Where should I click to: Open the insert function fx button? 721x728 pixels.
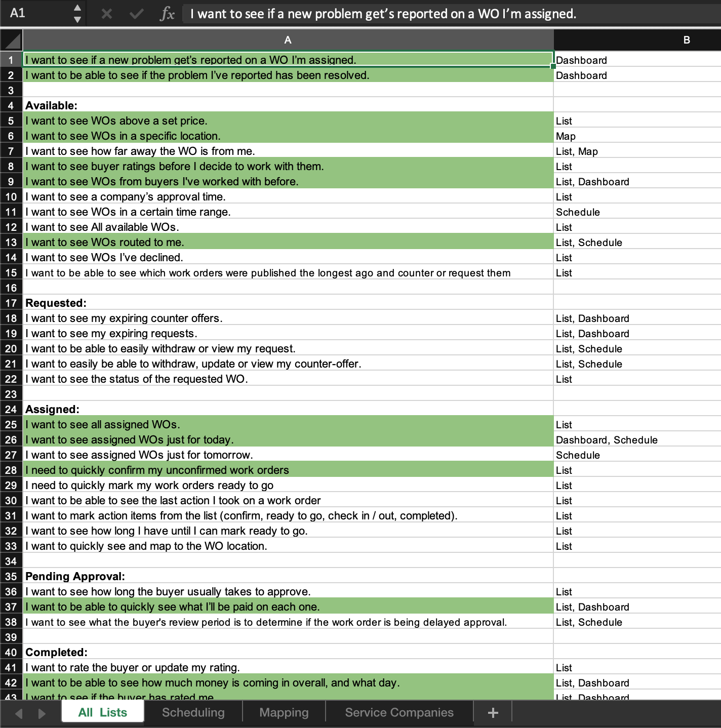click(167, 14)
